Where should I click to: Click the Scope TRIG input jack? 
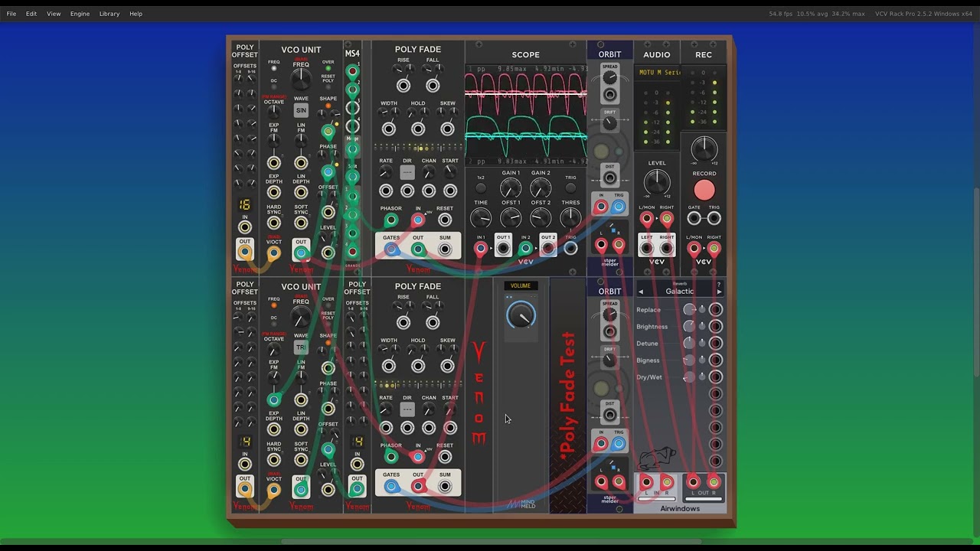coord(570,248)
